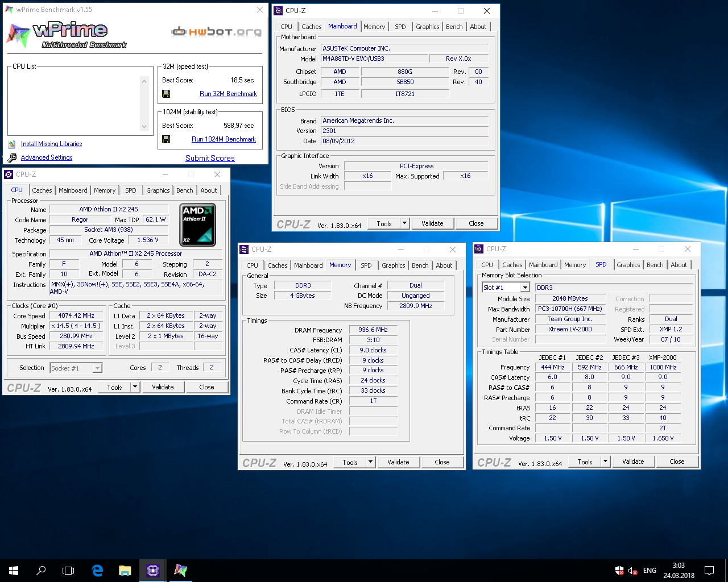Open the Graphics tab in the Memory window
This screenshot has width=728, height=582.
[x=394, y=265]
